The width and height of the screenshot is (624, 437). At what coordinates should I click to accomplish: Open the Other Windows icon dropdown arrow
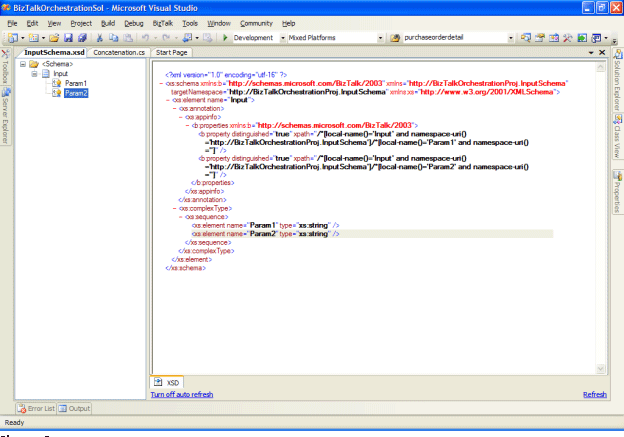(x=606, y=38)
